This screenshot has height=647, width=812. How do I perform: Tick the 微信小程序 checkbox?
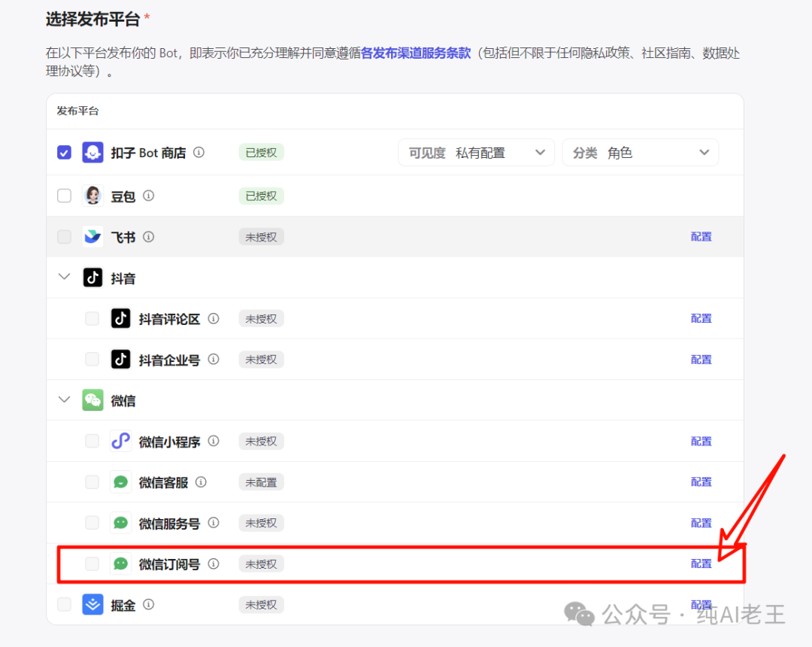pyautogui.click(x=92, y=441)
